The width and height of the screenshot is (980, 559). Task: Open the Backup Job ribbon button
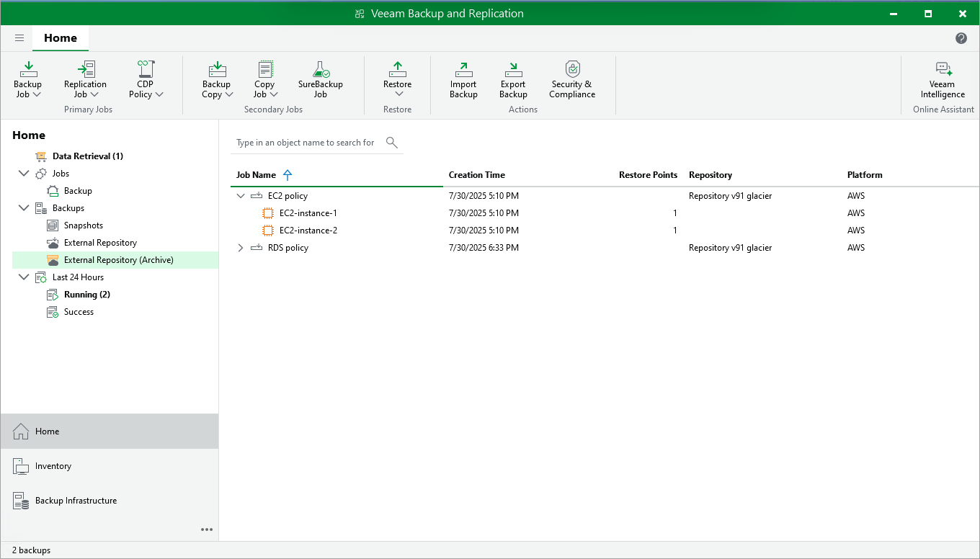tap(28, 79)
